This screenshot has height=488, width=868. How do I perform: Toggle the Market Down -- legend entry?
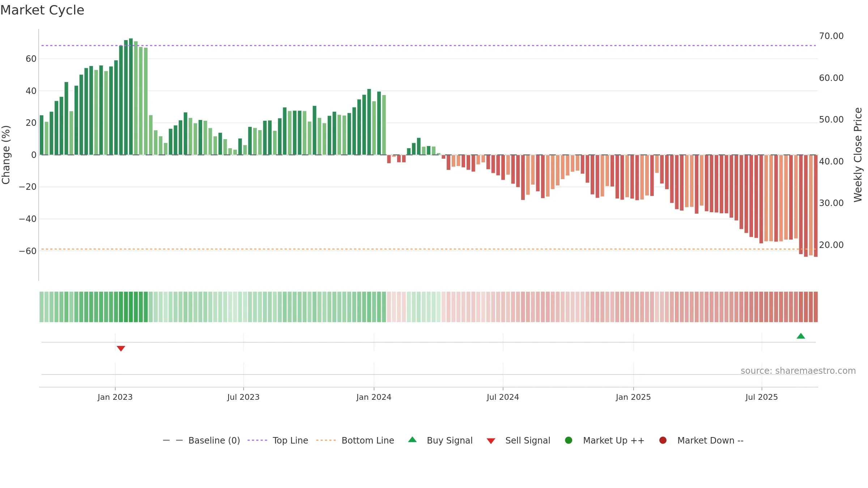tap(701, 440)
